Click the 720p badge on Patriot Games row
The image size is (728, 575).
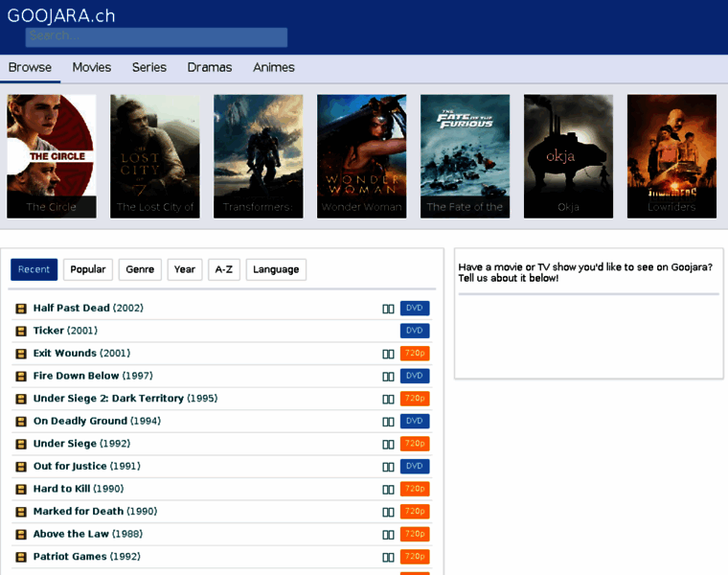[x=415, y=557]
